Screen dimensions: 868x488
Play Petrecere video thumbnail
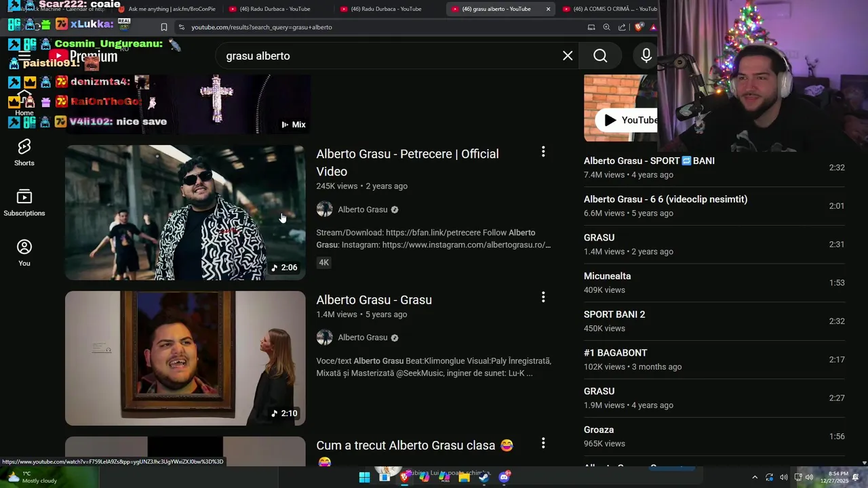tap(185, 212)
